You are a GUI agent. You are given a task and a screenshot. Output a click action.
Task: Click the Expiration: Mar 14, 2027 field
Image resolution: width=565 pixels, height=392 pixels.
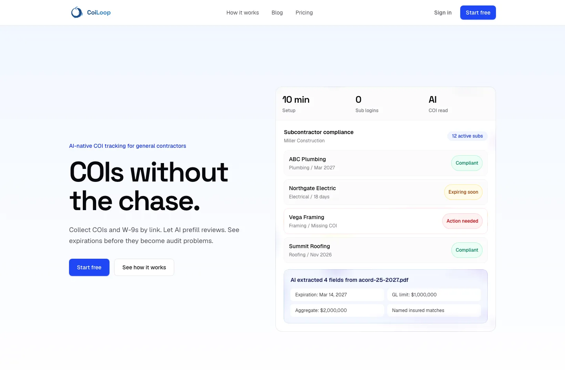tap(337, 295)
